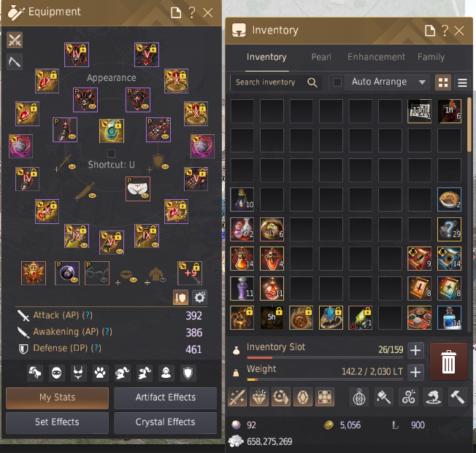Click the trash can delete item icon

448,361
